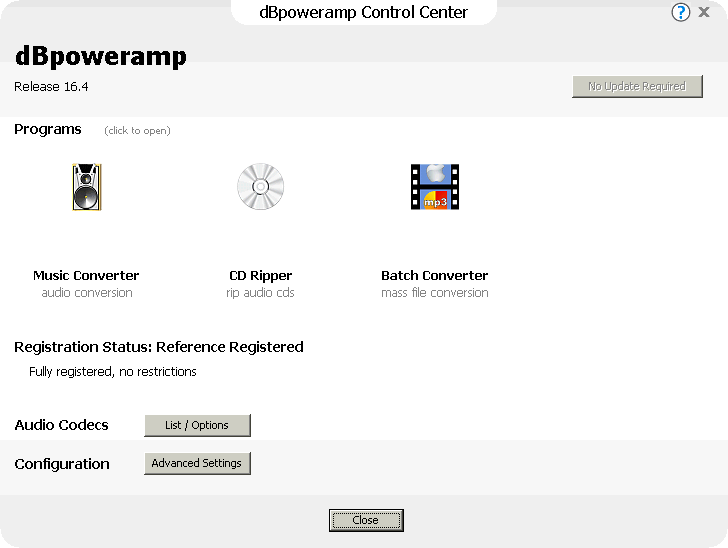This screenshot has height=548, width=728.
Task: Click 'Registration Status: Reference Registered' heading
Action: [159, 347]
